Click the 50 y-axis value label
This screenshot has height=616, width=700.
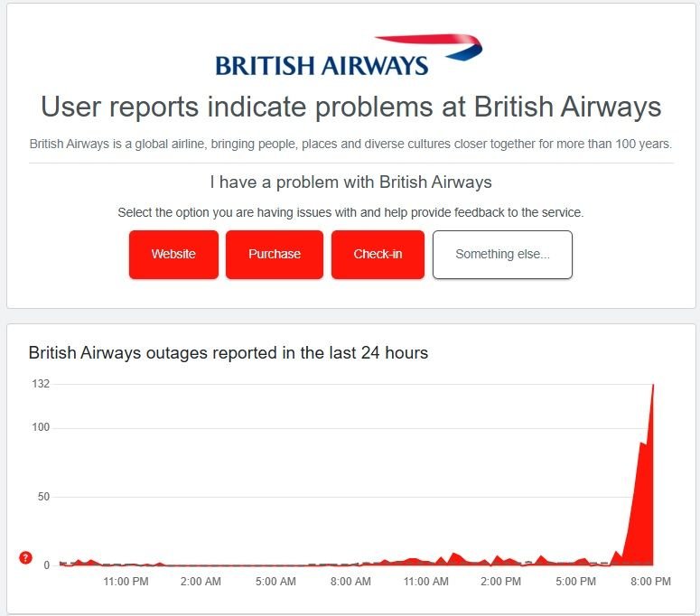42,497
